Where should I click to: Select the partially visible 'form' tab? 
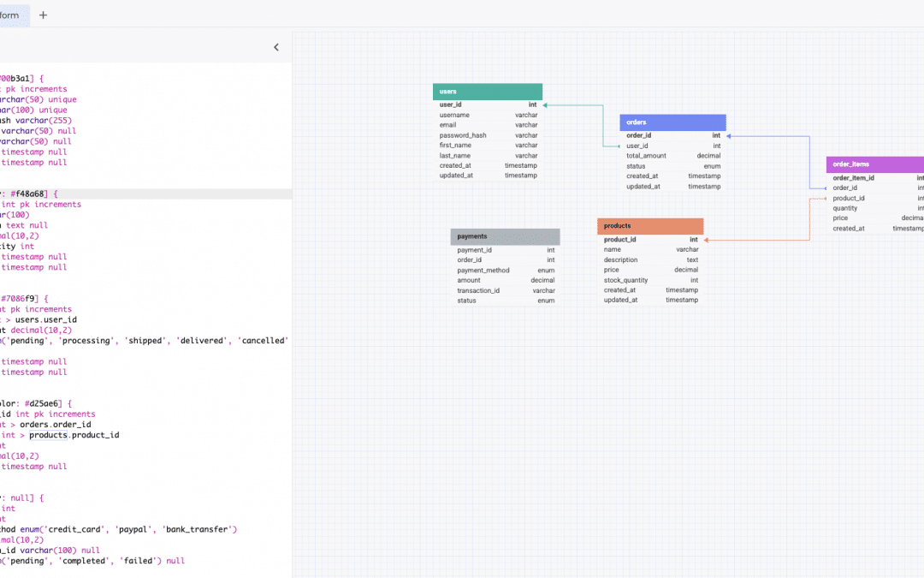pos(12,15)
